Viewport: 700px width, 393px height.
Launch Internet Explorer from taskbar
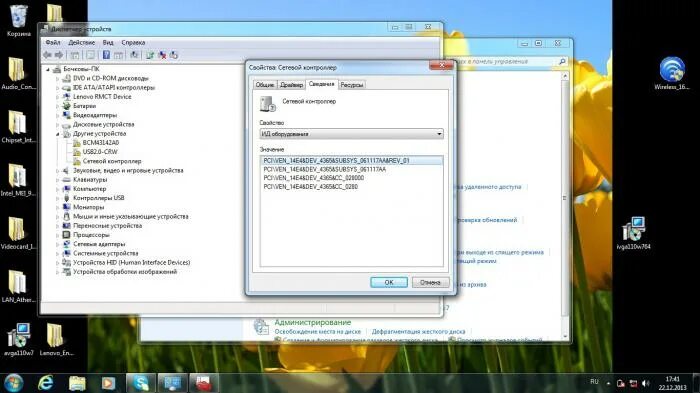(46, 383)
